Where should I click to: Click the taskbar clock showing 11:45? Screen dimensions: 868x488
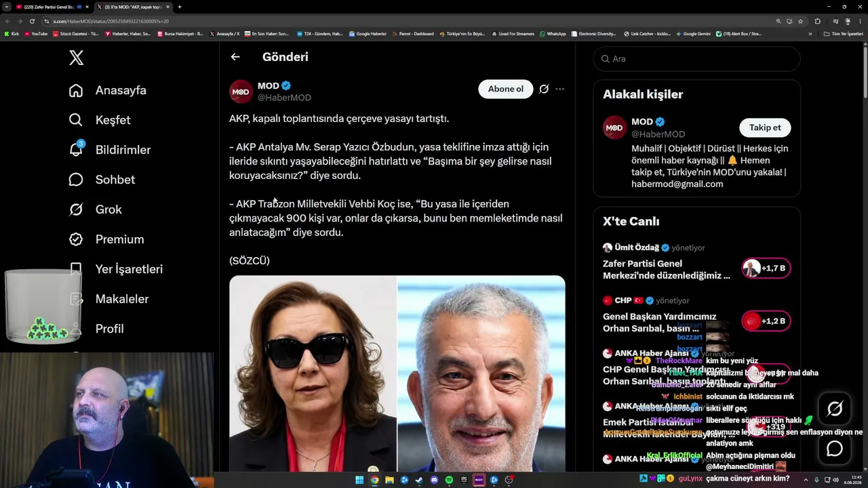pos(852,480)
